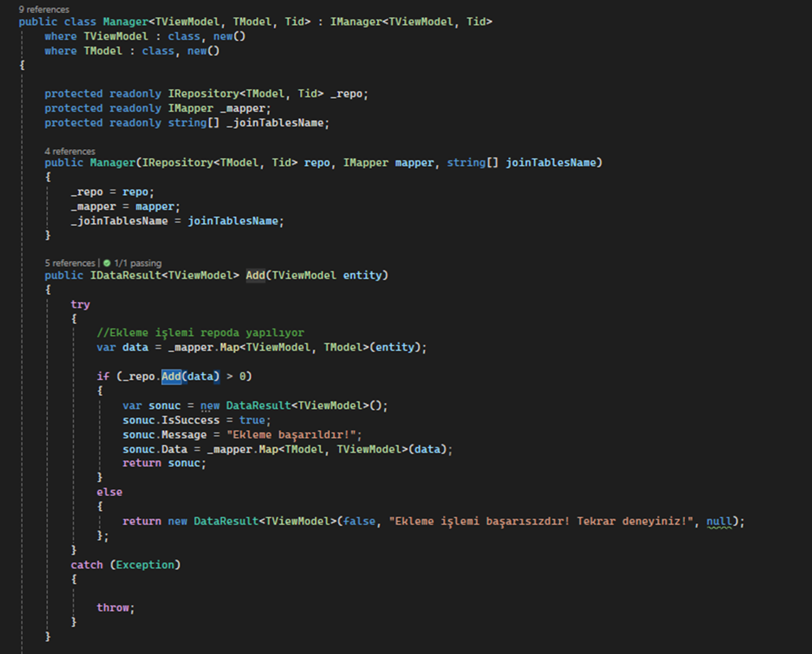
Task: Click the else keyword
Action: tap(110, 492)
